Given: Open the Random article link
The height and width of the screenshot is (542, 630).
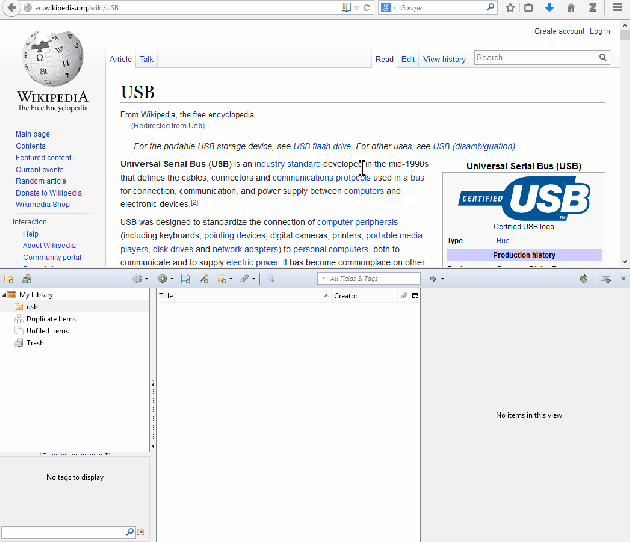Looking at the screenshot, I should click(41, 181).
